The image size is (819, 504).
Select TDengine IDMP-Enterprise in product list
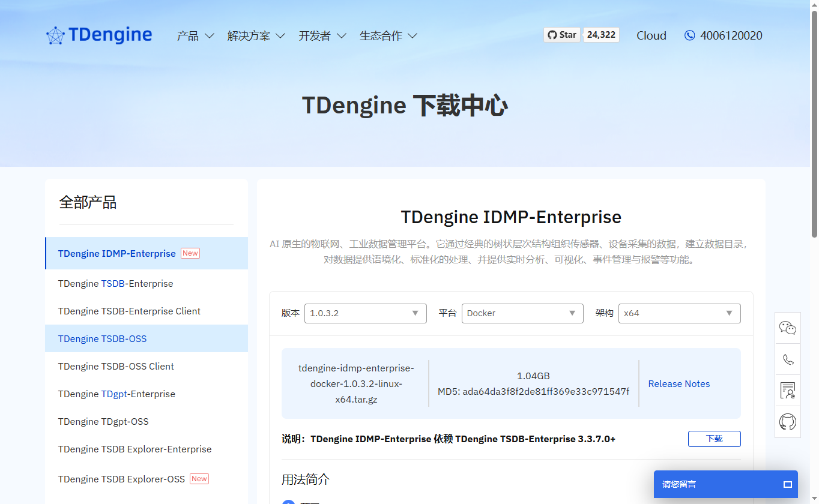[147, 253]
